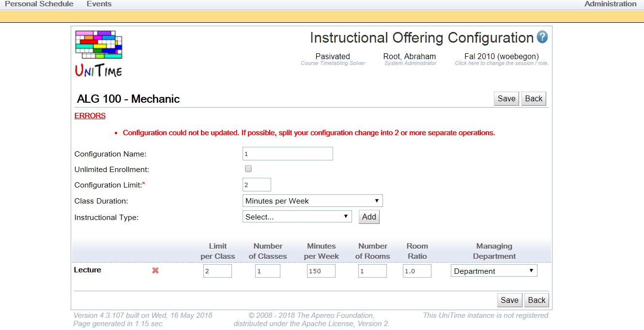Screen dimensions: 644x330
Task: Expand the Instructional Type selector
Action: tap(297, 217)
